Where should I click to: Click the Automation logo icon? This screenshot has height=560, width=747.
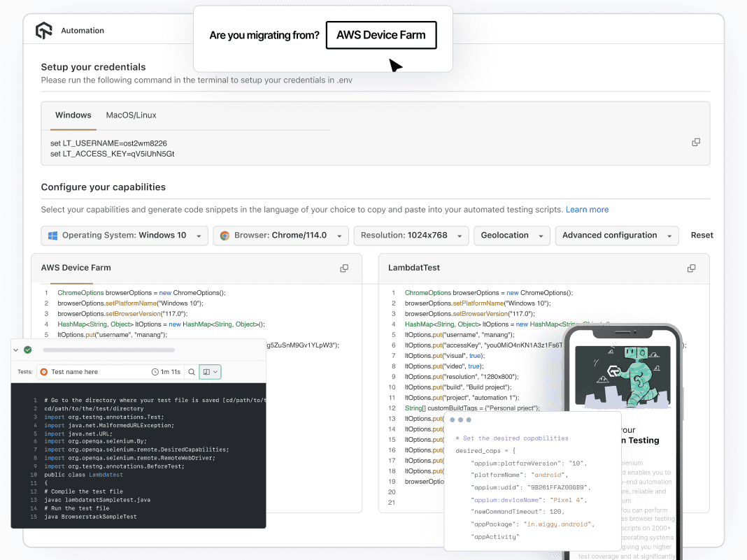click(44, 30)
